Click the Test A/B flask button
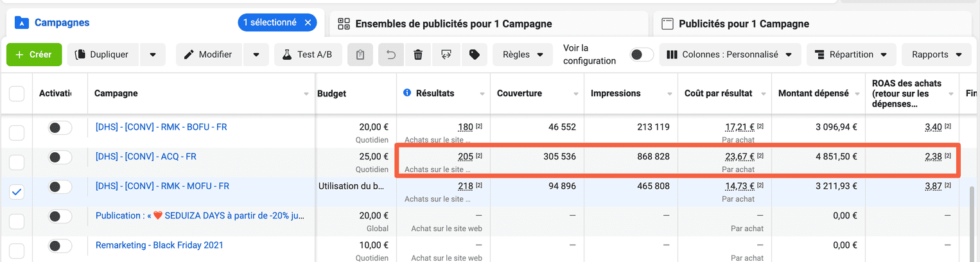This screenshot has width=980, height=262. [308, 55]
